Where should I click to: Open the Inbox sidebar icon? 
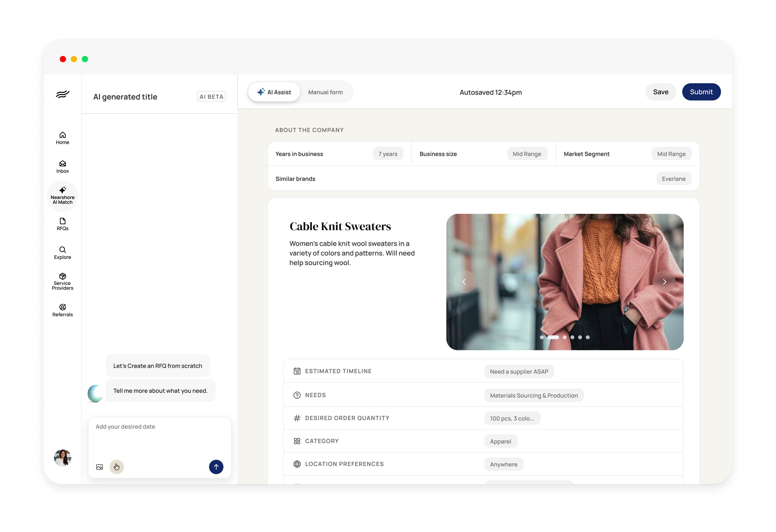pos(62,166)
